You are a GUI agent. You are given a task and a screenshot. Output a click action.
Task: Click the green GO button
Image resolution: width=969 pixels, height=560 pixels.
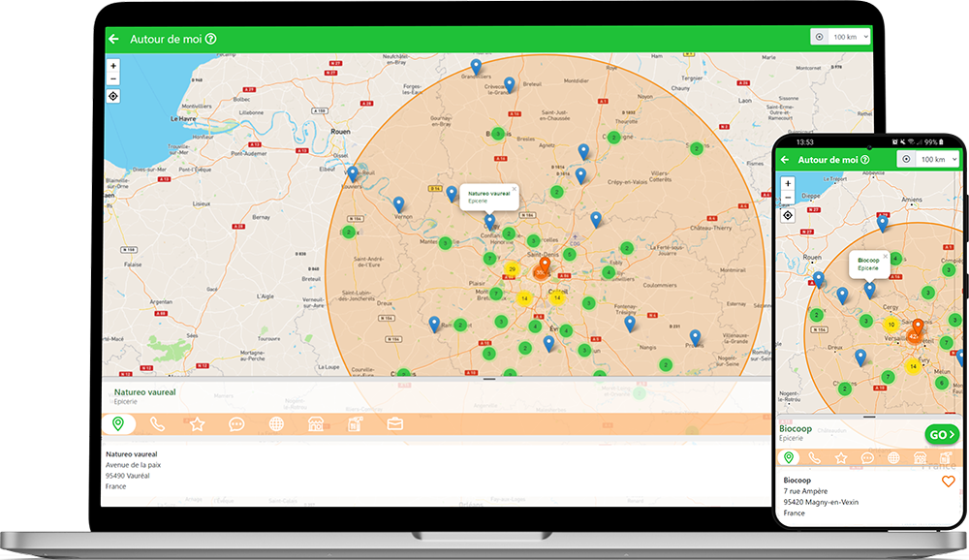coord(941,434)
